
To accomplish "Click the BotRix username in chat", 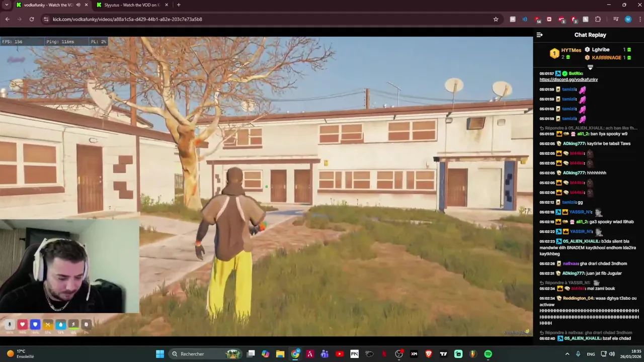I will (576, 73).
